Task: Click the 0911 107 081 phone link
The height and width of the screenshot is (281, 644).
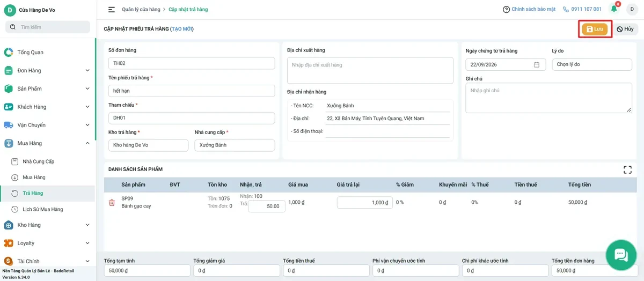Action: pos(587,9)
